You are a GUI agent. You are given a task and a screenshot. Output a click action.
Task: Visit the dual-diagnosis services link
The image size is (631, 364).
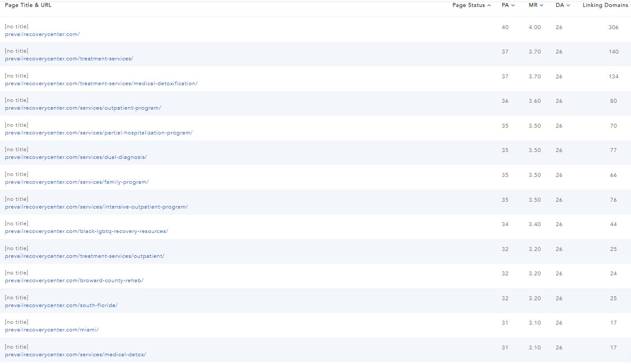coord(76,157)
